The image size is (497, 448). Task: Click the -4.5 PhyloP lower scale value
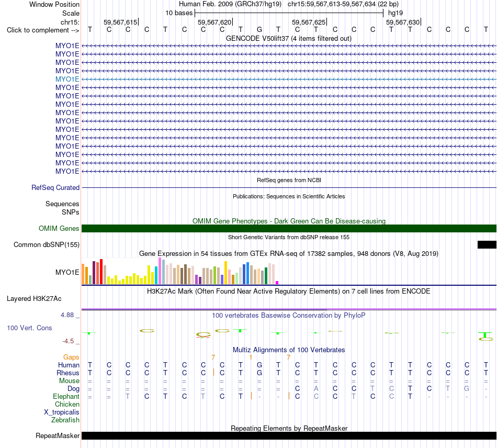tap(68, 341)
